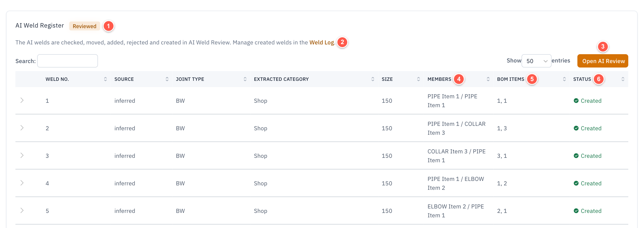Click Created status checkmark for weld 5
This screenshot has width=644, height=228.
click(x=576, y=211)
